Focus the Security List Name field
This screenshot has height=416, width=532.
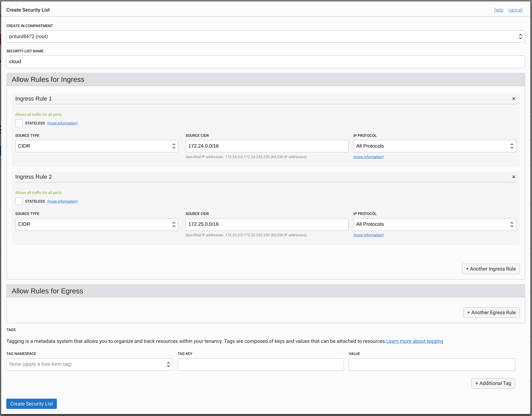[266, 62]
